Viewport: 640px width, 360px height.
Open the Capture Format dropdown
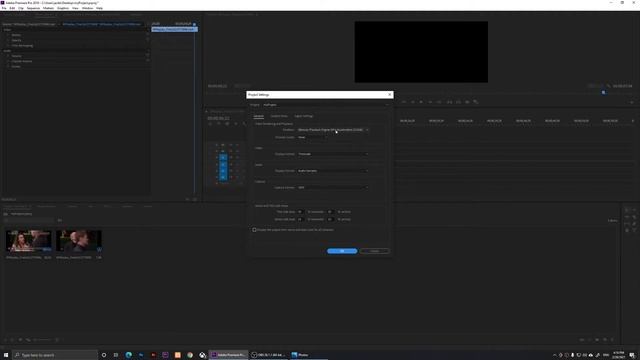click(x=332, y=187)
